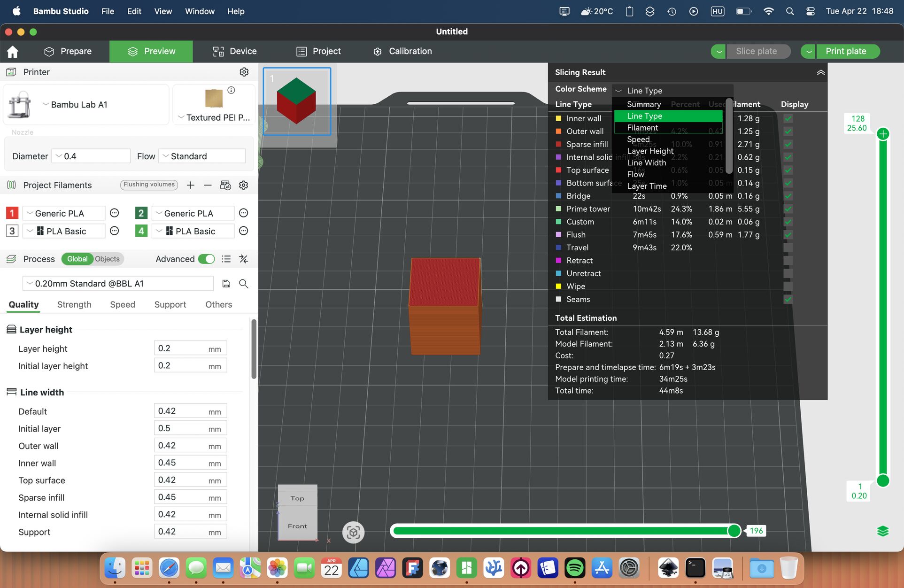Viewport: 904px width, 588px height.
Task: Open AMS filament sync icon
Action: point(225,185)
